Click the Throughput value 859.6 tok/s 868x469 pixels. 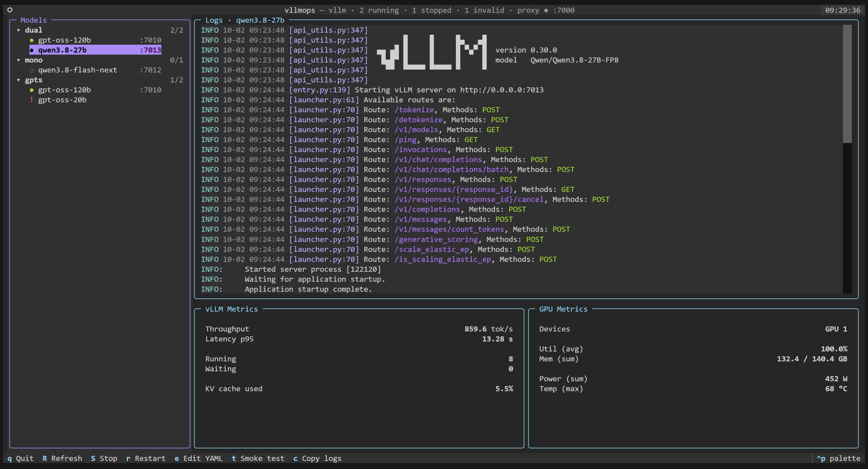pyautogui.click(x=489, y=329)
